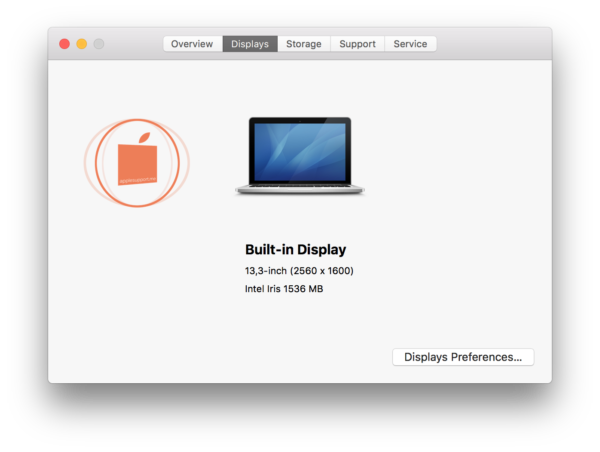Open Displays Preferences button
The height and width of the screenshot is (452, 600).
tap(463, 357)
